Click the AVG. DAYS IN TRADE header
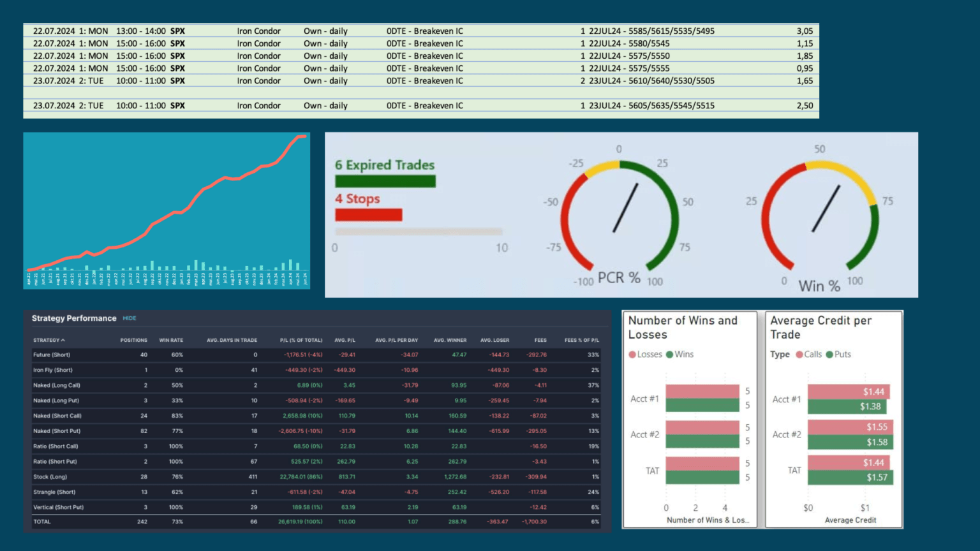 click(232, 340)
